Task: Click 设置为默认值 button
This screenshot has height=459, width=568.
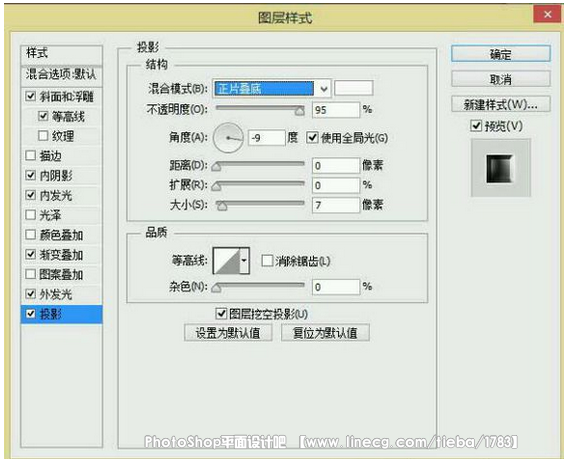Action: tap(228, 333)
